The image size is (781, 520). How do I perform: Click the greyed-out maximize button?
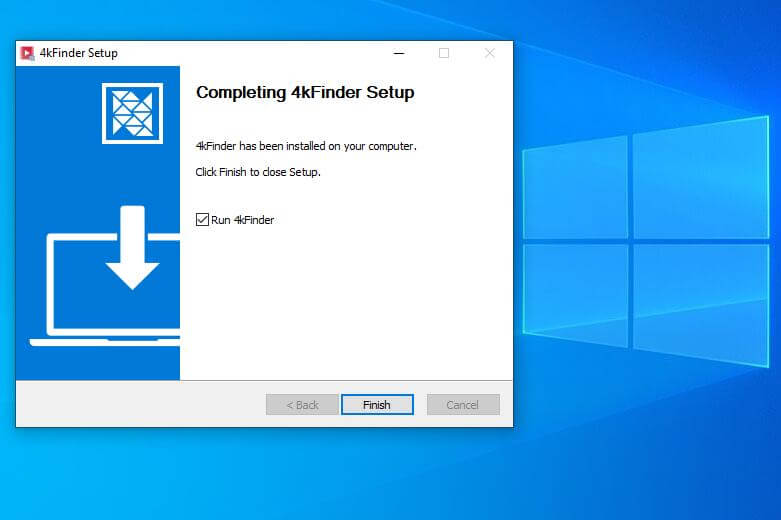[x=444, y=53]
